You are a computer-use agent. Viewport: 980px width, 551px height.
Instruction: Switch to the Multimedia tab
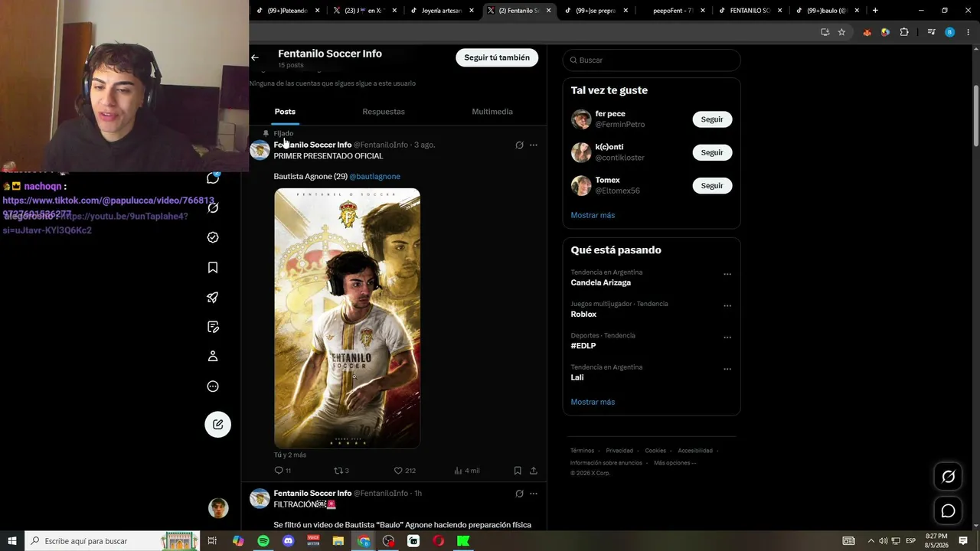492,112
